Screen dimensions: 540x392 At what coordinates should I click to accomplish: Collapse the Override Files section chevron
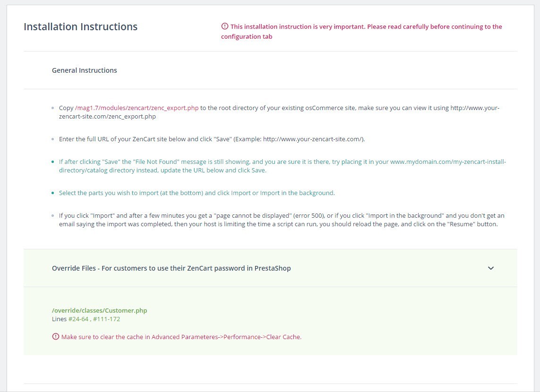click(x=491, y=268)
